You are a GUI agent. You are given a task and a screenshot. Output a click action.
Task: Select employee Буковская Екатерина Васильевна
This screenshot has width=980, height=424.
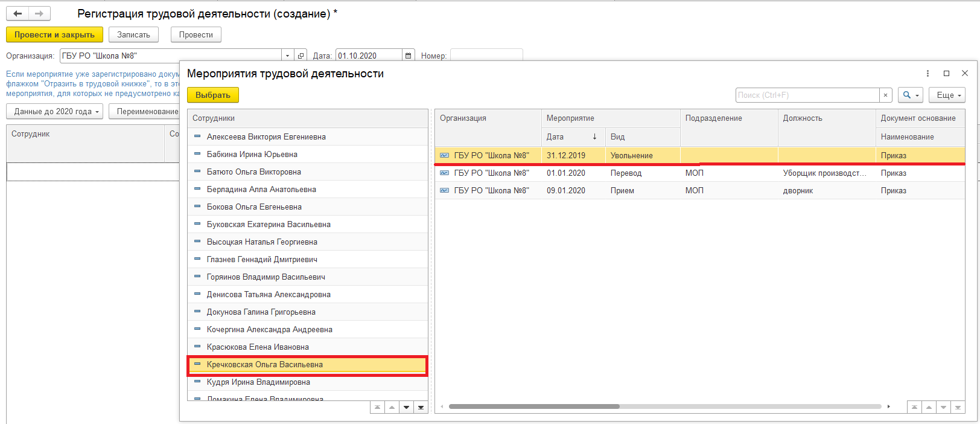click(308, 224)
